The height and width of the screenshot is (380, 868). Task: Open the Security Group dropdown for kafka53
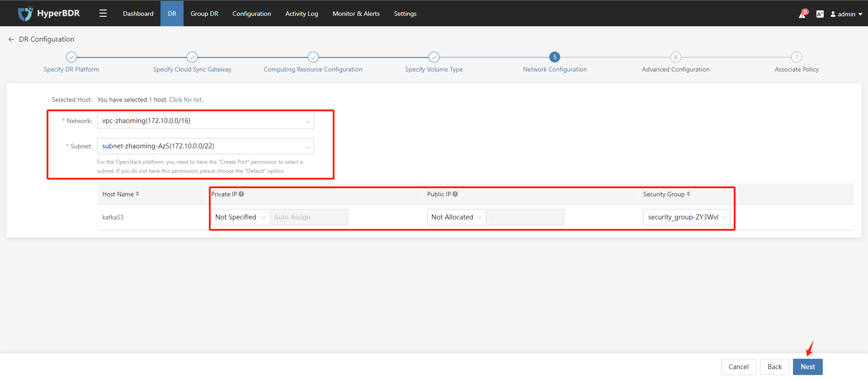coord(687,217)
